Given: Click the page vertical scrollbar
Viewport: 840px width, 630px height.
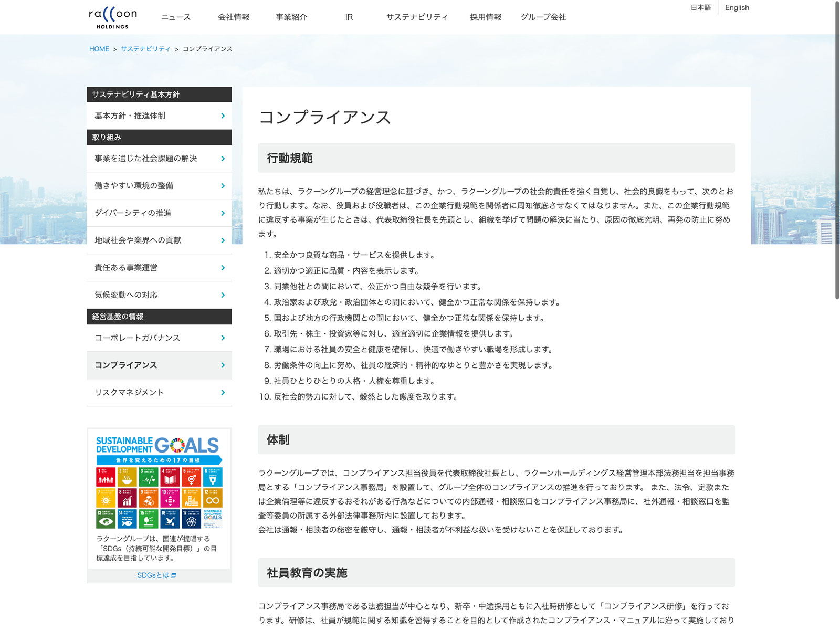Looking at the screenshot, I should [x=837, y=157].
